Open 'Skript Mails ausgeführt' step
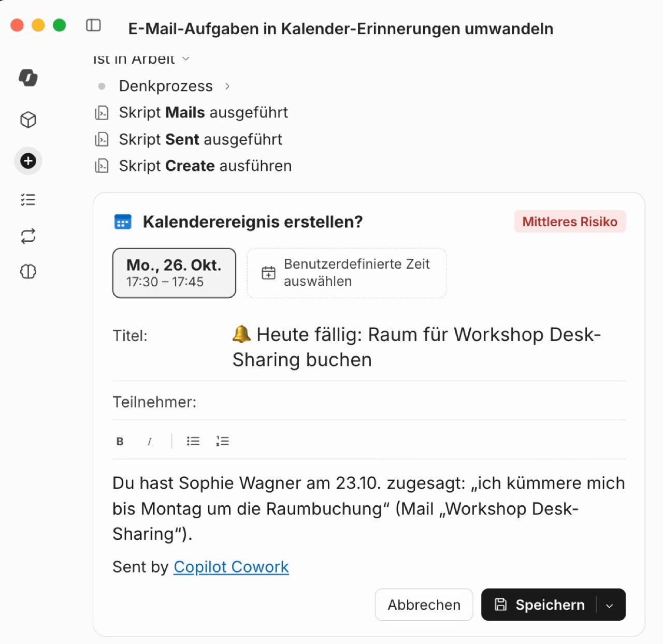Viewport: 663px width, 644px height. 204,112
